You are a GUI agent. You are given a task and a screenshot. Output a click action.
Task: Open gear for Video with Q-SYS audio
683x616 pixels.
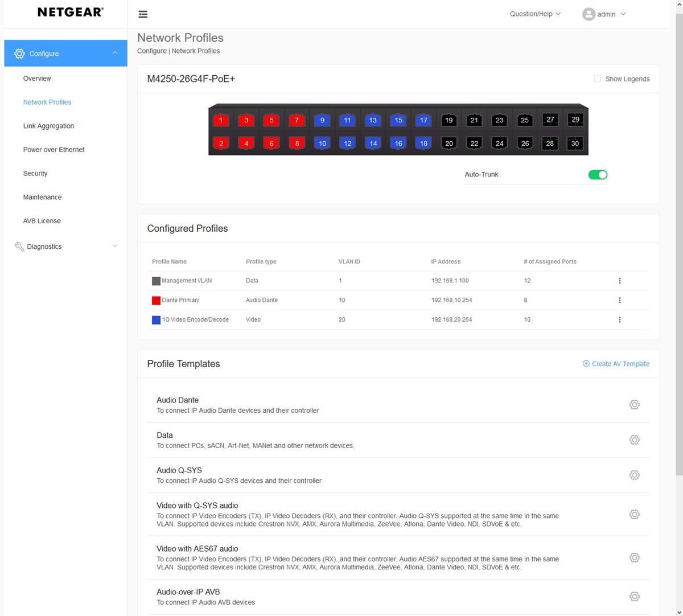pos(635,515)
